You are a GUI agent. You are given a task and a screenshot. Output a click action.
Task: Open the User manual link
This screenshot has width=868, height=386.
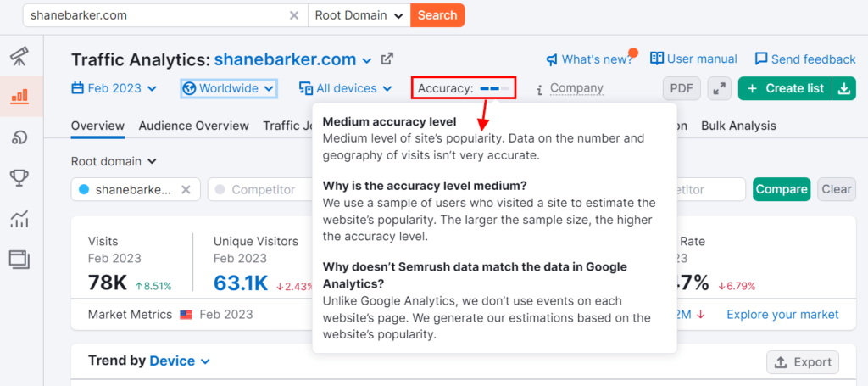click(x=693, y=59)
